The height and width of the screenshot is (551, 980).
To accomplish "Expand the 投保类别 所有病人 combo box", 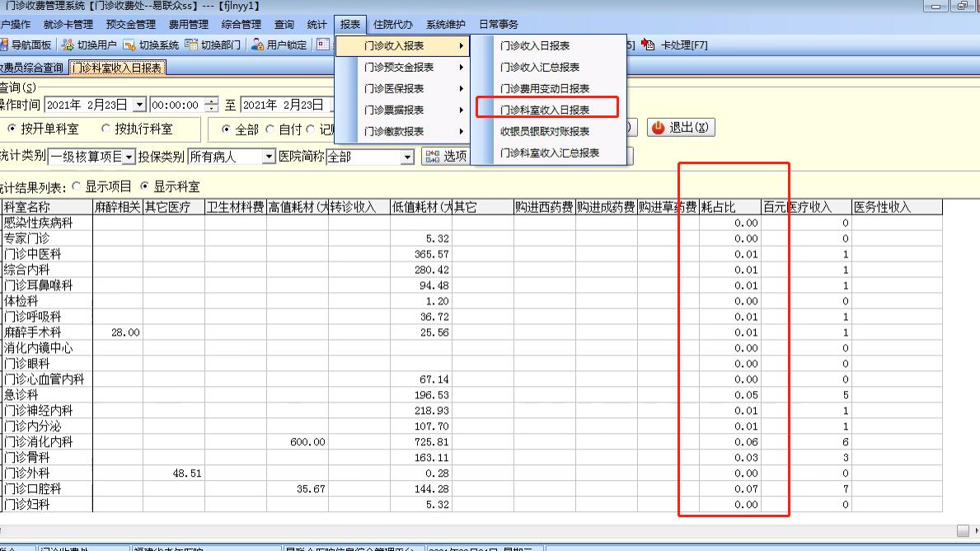I will 268,157.
